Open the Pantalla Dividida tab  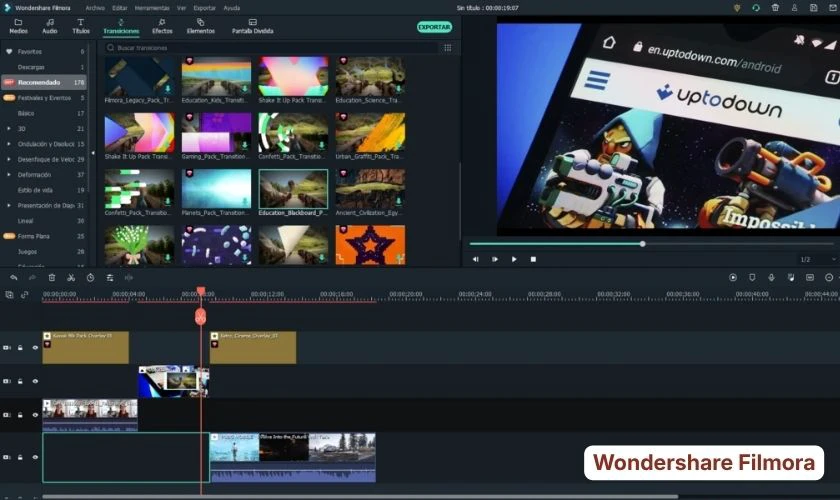(252, 26)
